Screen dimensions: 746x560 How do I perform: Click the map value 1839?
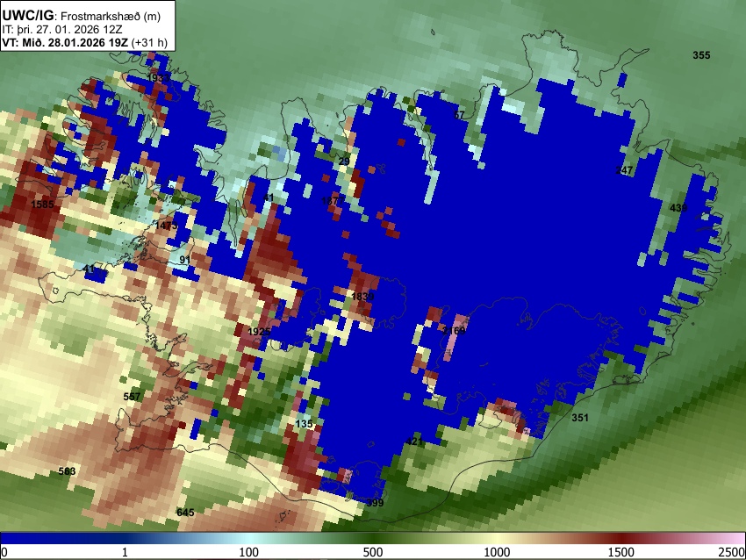362,297
